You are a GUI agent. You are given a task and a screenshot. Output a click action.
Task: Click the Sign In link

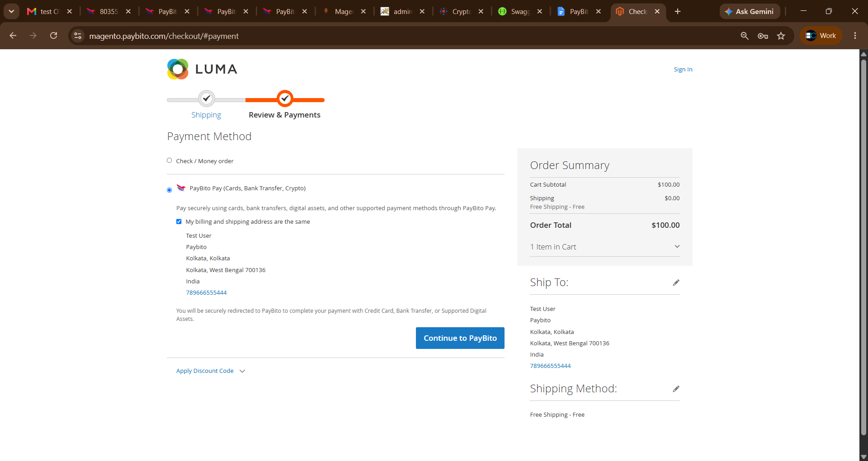coord(683,69)
